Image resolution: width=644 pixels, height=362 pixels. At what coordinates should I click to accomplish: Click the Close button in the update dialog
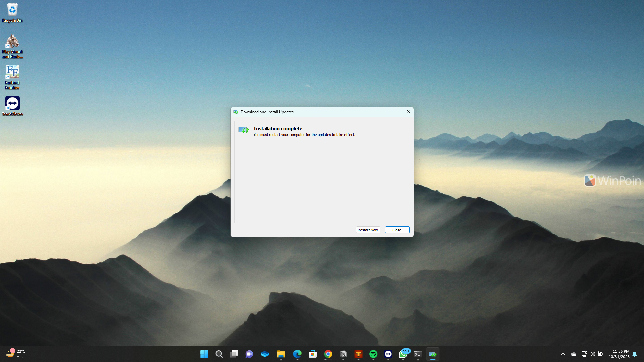(x=397, y=230)
